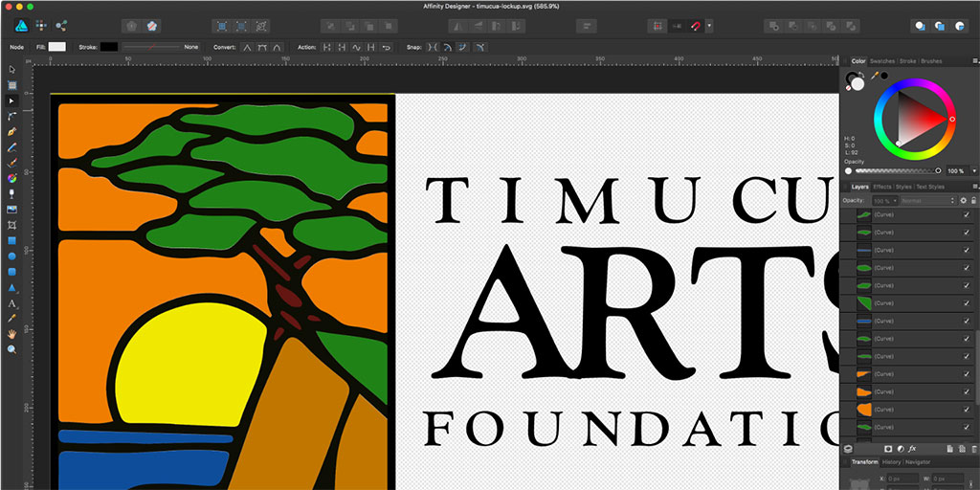The width and height of the screenshot is (980, 490).
Task: Select the Place Image tool
Action: tap(11, 210)
